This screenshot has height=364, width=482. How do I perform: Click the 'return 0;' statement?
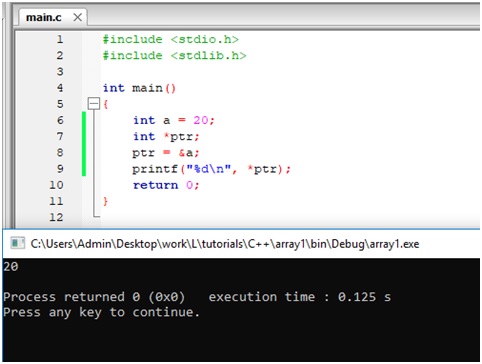coord(166,185)
